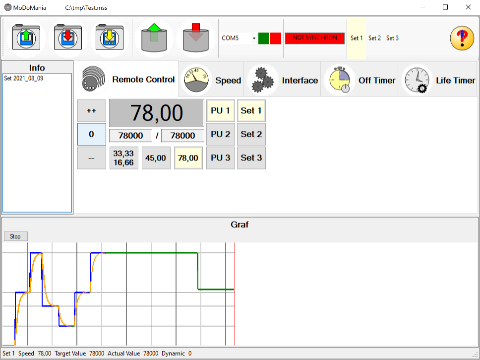
Task: Click the cylinder icon with green up arrow
Action: click(154, 38)
